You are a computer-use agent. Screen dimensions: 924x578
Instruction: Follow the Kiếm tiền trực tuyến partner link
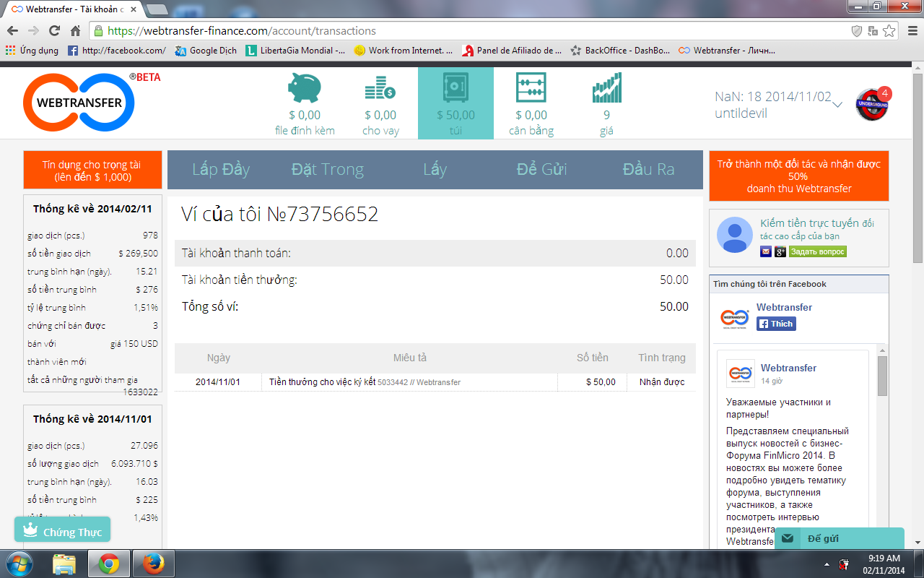[x=817, y=230]
